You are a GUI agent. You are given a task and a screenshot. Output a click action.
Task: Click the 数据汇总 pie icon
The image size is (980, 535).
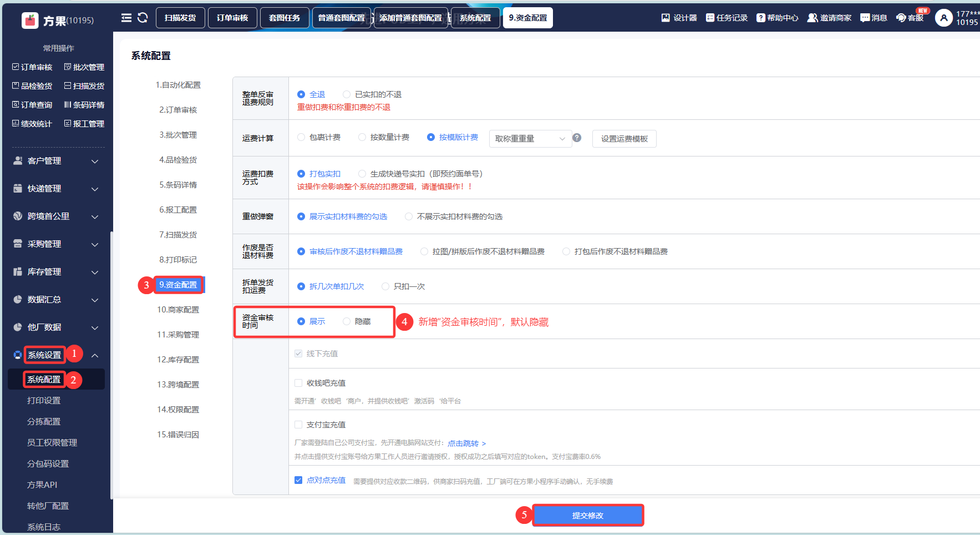click(18, 299)
